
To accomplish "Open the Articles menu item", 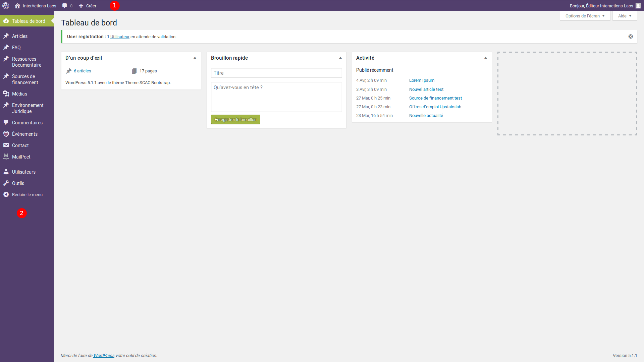I will click(x=20, y=36).
